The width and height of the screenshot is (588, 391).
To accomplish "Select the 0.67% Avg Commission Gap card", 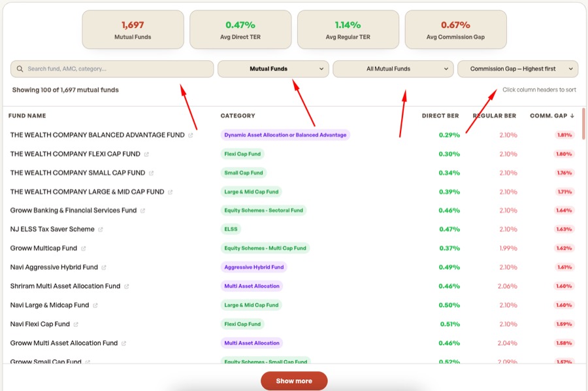I will (455, 29).
